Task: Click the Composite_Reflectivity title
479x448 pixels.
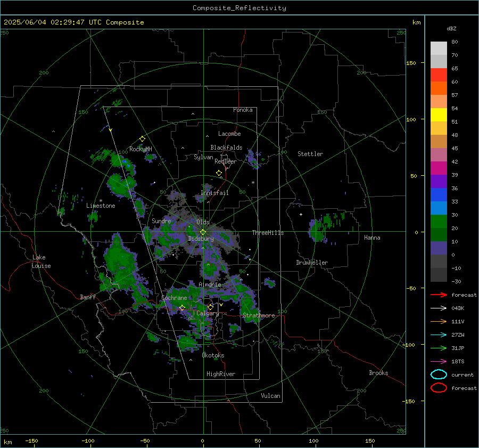Action: coord(240,8)
